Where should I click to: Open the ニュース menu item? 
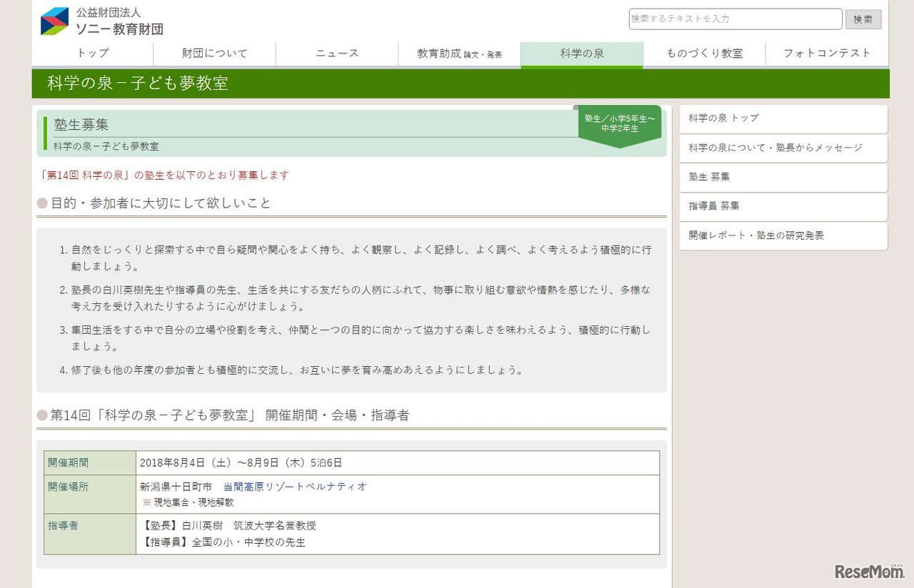pos(337,53)
